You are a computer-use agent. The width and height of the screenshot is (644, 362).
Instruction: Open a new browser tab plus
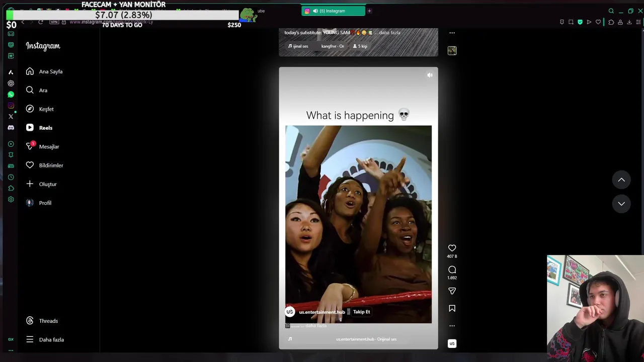coord(369,11)
